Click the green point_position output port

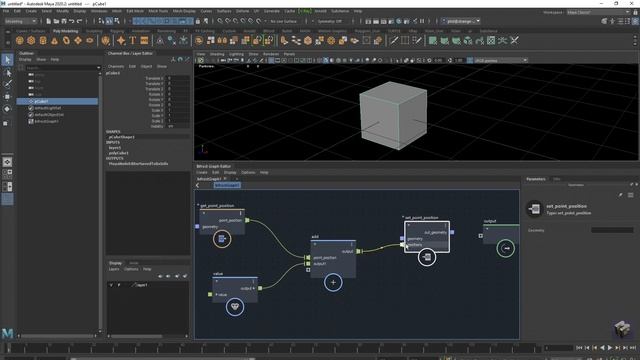tap(247, 220)
